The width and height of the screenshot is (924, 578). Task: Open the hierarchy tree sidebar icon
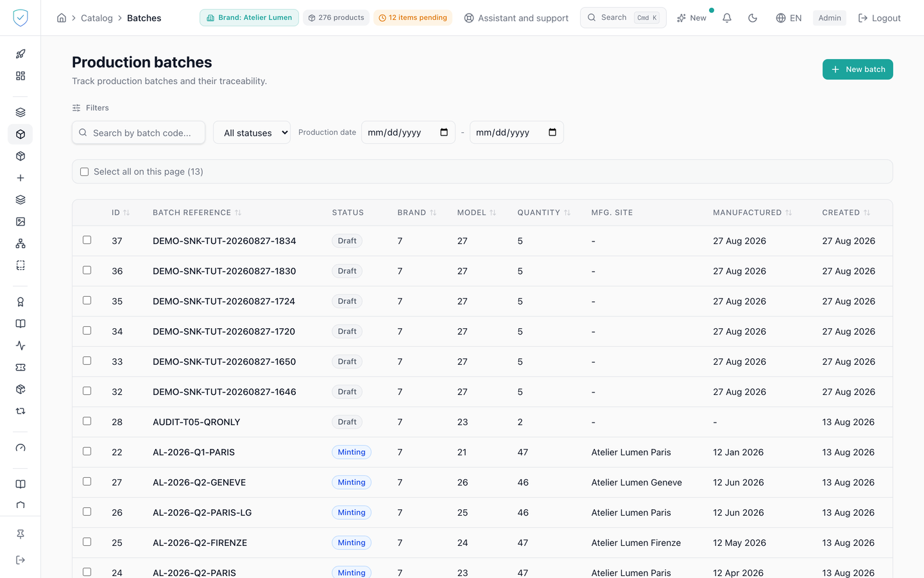coord(21,243)
